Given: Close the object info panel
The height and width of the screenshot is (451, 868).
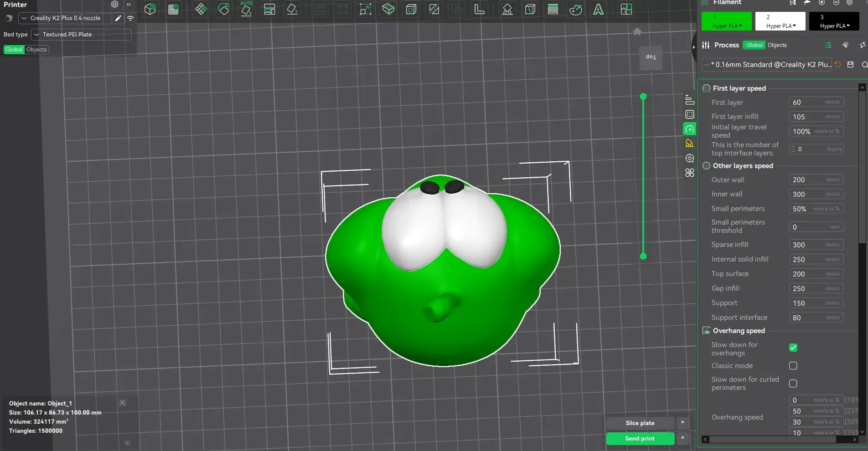Looking at the screenshot, I should coord(122,403).
